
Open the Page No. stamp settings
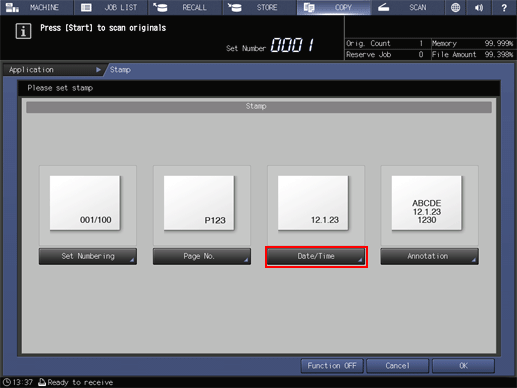point(202,256)
